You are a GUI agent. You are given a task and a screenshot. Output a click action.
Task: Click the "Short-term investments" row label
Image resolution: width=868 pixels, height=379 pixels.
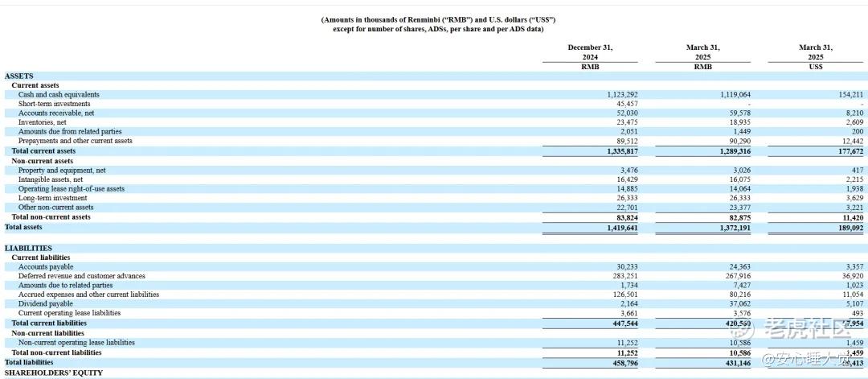tap(55, 104)
